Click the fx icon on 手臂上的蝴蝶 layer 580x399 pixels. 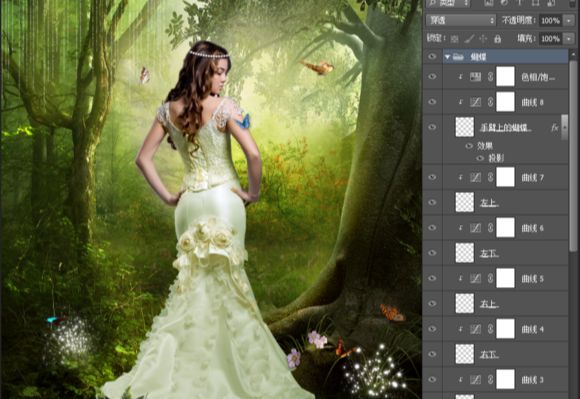click(x=554, y=128)
